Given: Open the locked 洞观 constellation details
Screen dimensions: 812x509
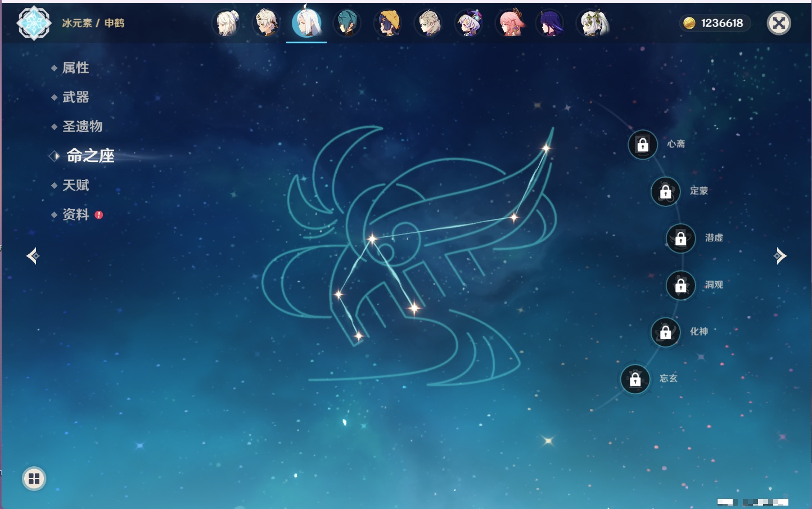Looking at the screenshot, I should [x=680, y=286].
